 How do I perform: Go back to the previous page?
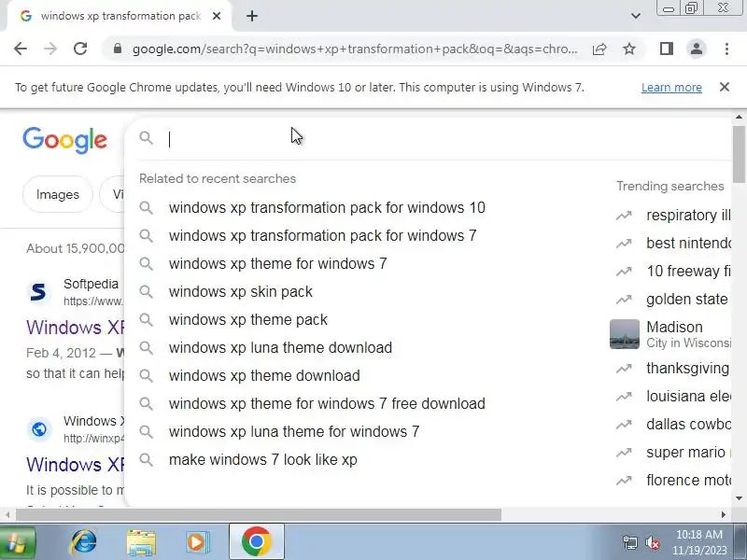[x=21, y=49]
